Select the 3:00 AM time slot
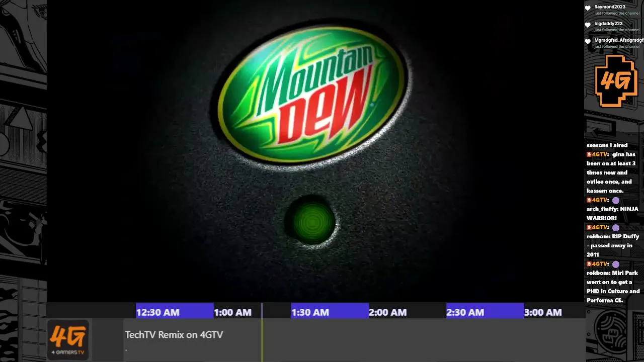 (x=554, y=312)
